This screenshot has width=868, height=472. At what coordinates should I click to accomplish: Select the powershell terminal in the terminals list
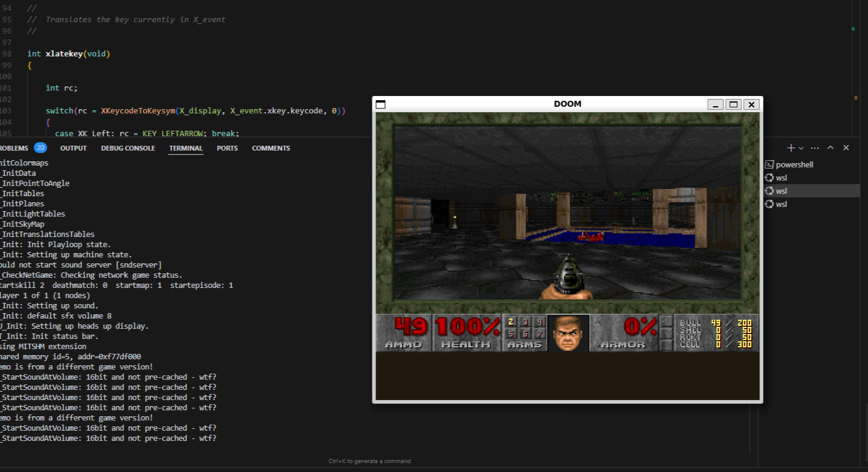coord(793,164)
